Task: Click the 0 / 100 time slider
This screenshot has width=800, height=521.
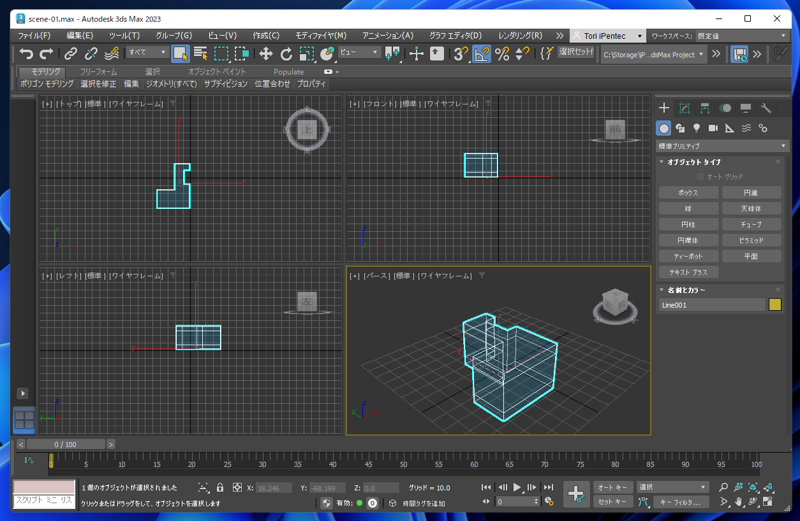Action: 65,444
